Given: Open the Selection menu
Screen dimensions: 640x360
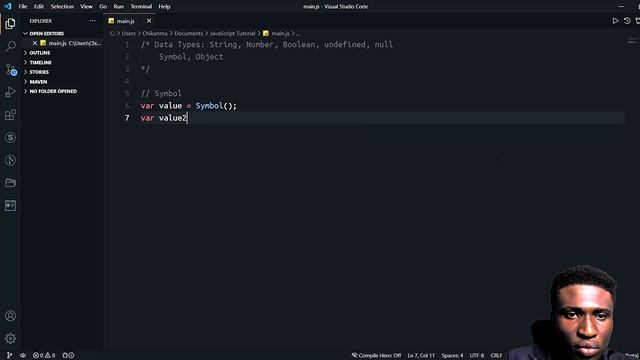Looking at the screenshot, I should point(62,7).
